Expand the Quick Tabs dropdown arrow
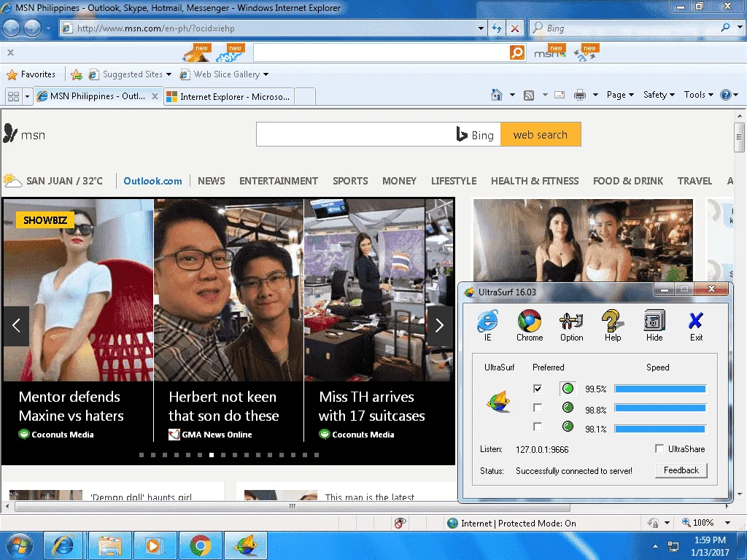This screenshot has height=560, width=747. click(27, 97)
